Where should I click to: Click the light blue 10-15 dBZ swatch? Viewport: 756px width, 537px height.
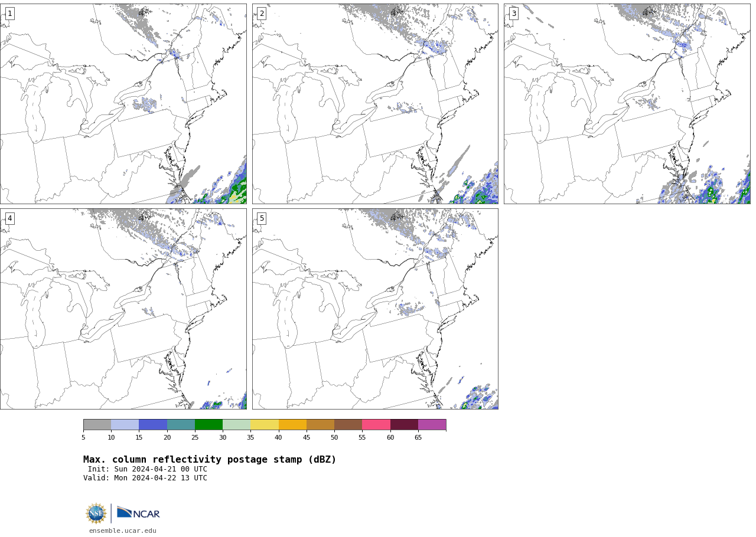point(125,425)
